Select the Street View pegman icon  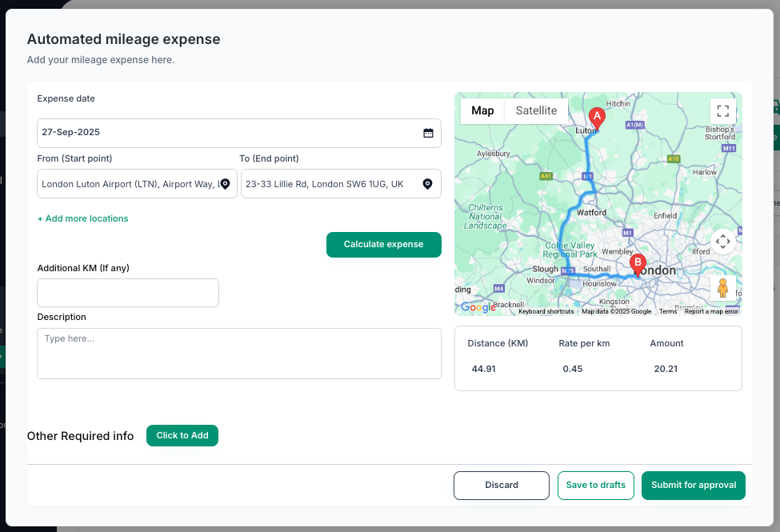722,288
